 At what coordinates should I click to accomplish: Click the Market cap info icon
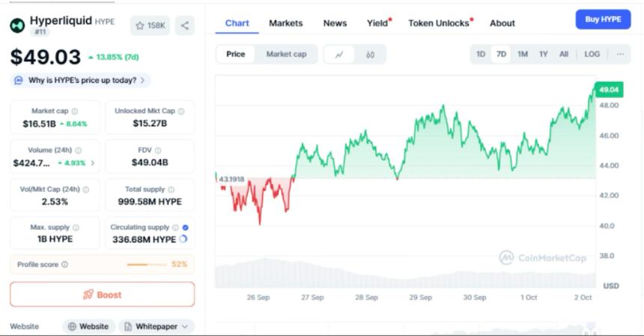pos(74,112)
